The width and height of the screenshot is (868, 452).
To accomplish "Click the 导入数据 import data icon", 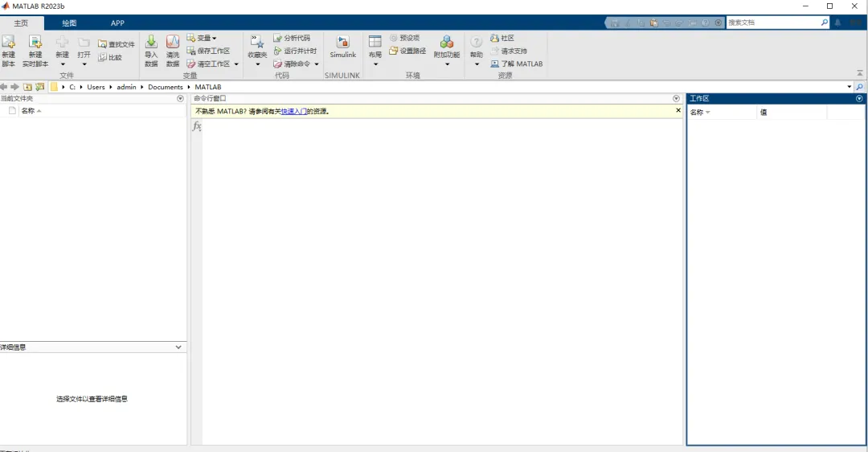I will (x=151, y=42).
